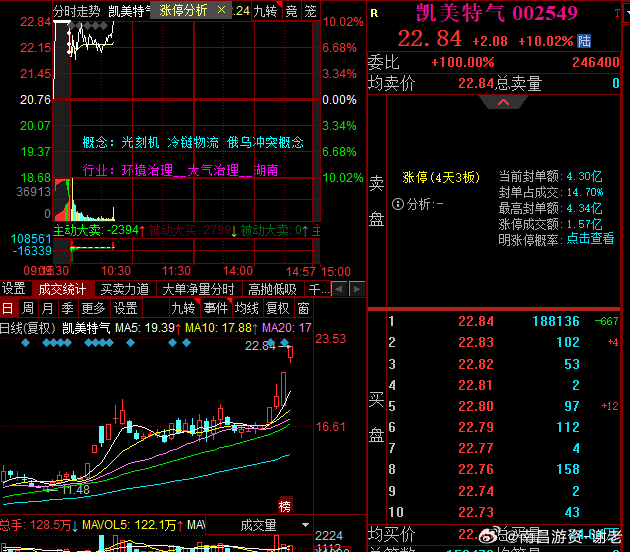Select the 月 monthly period button

pyautogui.click(x=47, y=309)
